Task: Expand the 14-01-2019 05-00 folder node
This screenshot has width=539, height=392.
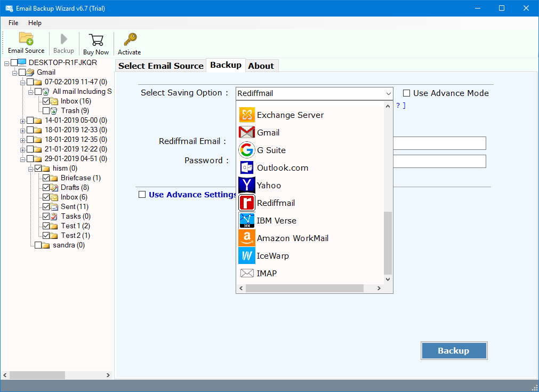Action: tap(23, 121)
